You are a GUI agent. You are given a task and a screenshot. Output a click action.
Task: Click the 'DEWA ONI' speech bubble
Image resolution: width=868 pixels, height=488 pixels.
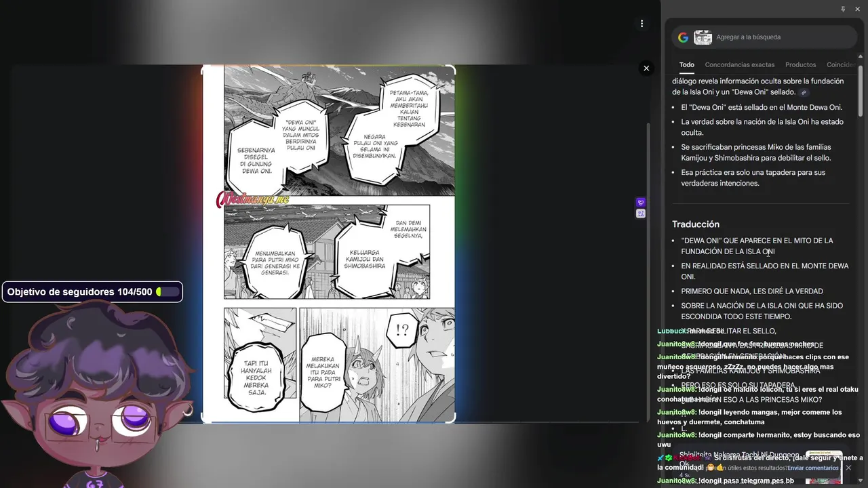[301, 136]
